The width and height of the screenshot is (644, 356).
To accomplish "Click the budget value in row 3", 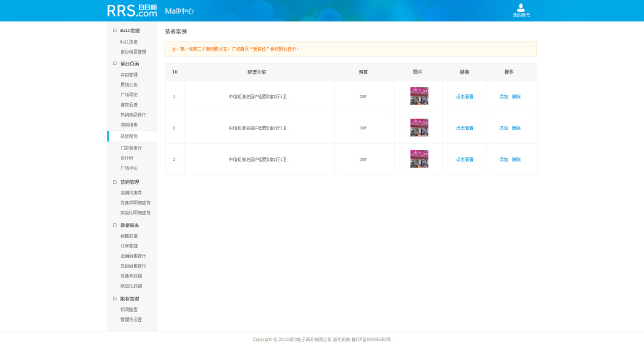I will [363, 159].
